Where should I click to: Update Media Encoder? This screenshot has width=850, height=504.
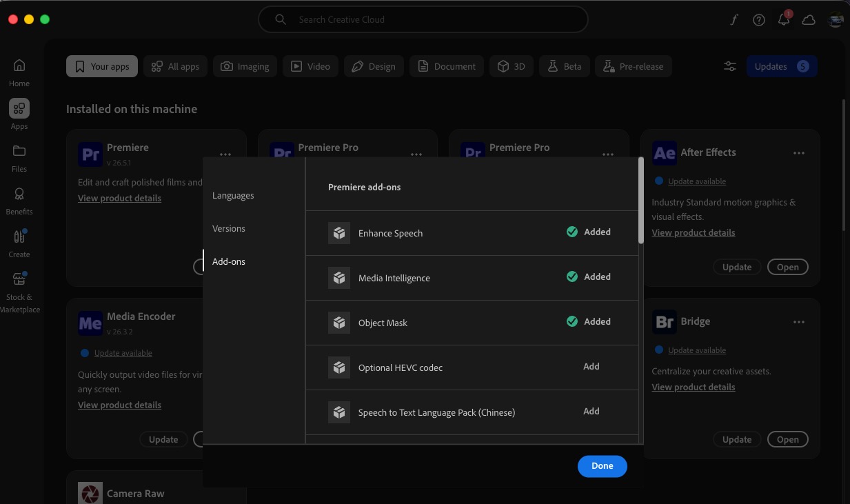[x=163, y=439]
